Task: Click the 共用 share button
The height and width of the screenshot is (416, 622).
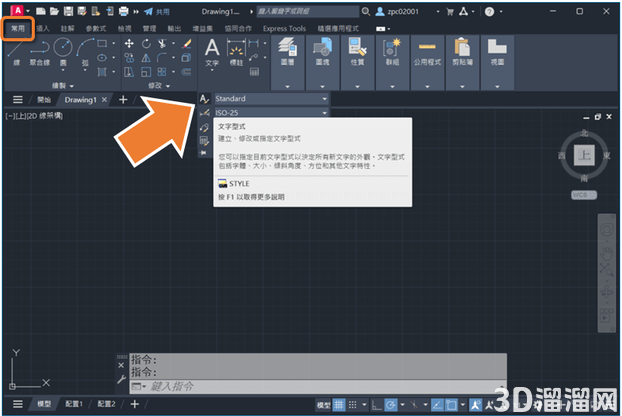Action: [x=157, y=12]
